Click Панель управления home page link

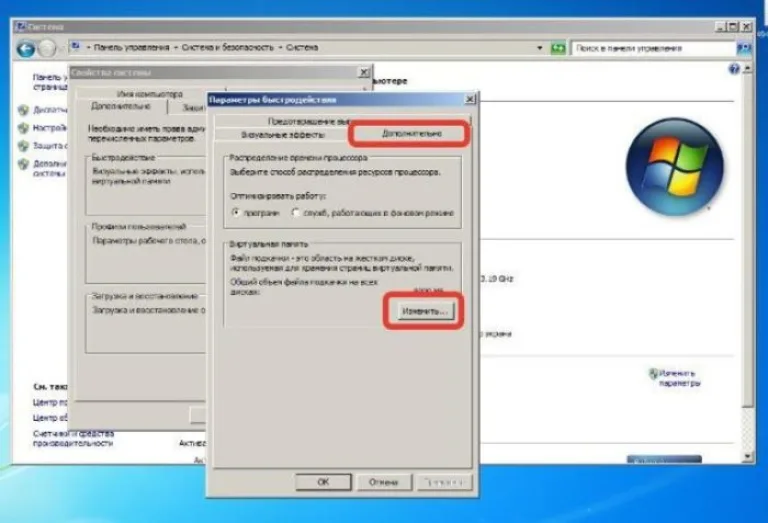pyautogui.click(x=50, y=82)
